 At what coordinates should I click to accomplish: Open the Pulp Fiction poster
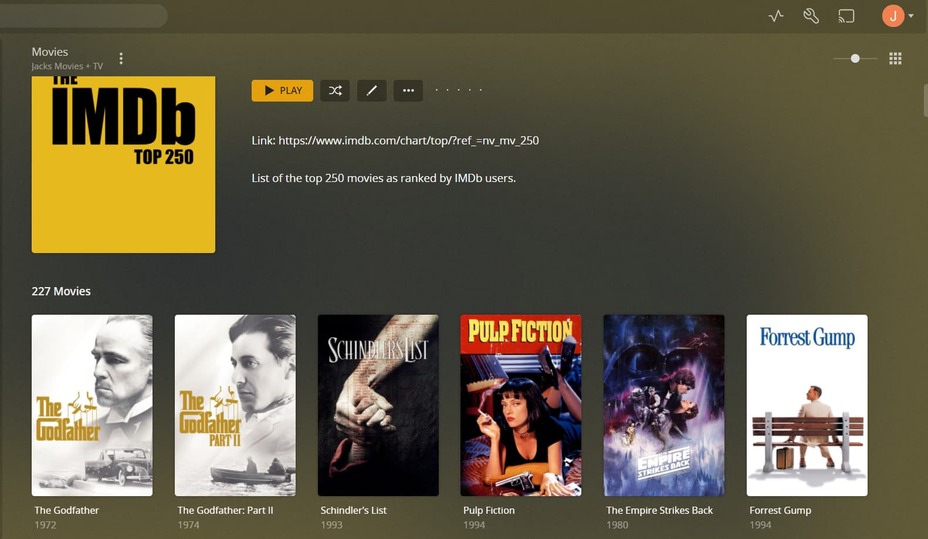[x=521, y=405]
